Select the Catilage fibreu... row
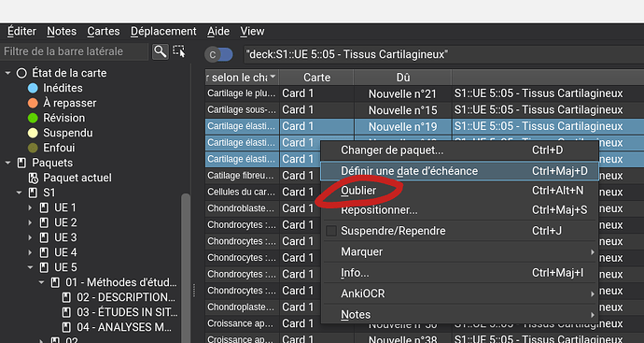The height and width of the screenshot is (343, 644). click(x=242, y=176)
